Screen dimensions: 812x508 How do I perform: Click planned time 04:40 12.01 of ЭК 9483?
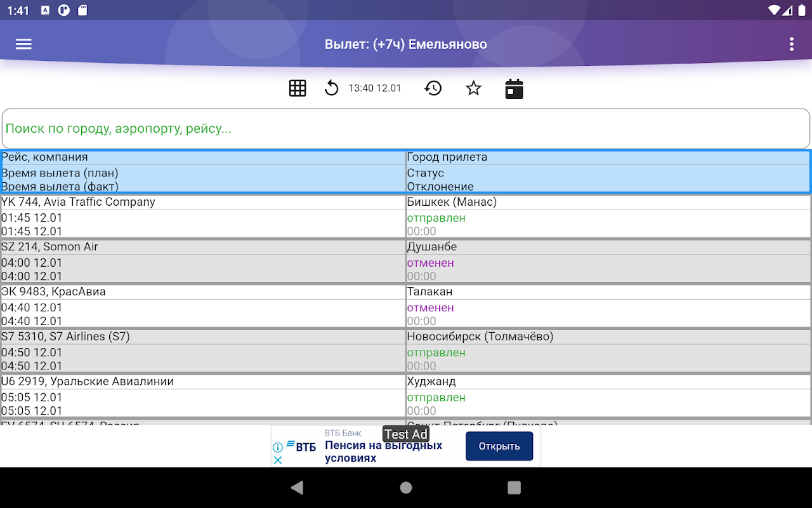[32, 308]
